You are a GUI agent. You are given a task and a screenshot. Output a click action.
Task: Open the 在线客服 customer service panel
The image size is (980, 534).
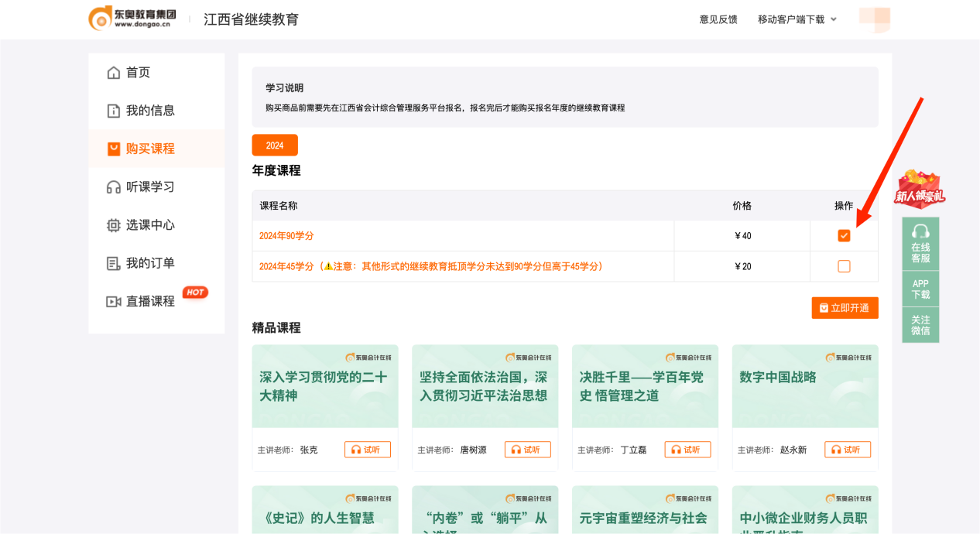pyautogui.click(x=920, y=243)
